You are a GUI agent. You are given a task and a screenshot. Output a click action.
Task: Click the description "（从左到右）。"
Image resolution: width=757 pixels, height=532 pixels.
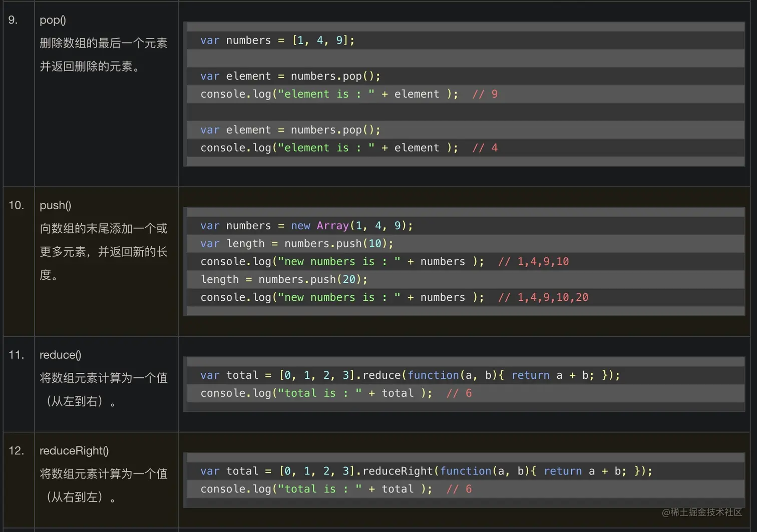pos(81,401)
